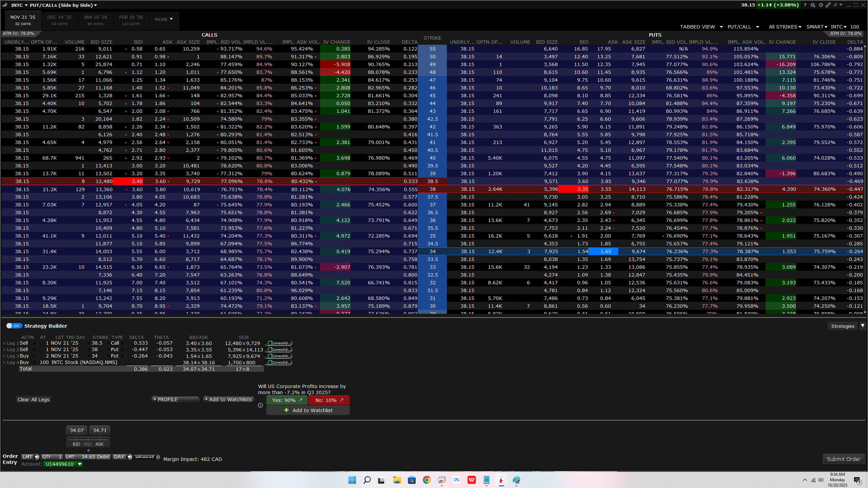
Task: Remove Leg 1 with its red X
Action: click(x=4, y=343)
